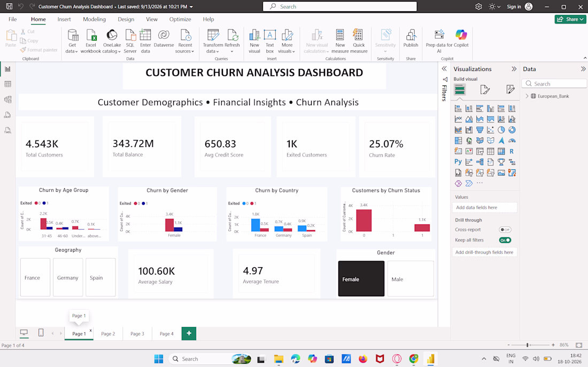The image size is (588, 367).
Task: Select the Gauge visual
Action: pyautogui.click(x=512, y=140)
